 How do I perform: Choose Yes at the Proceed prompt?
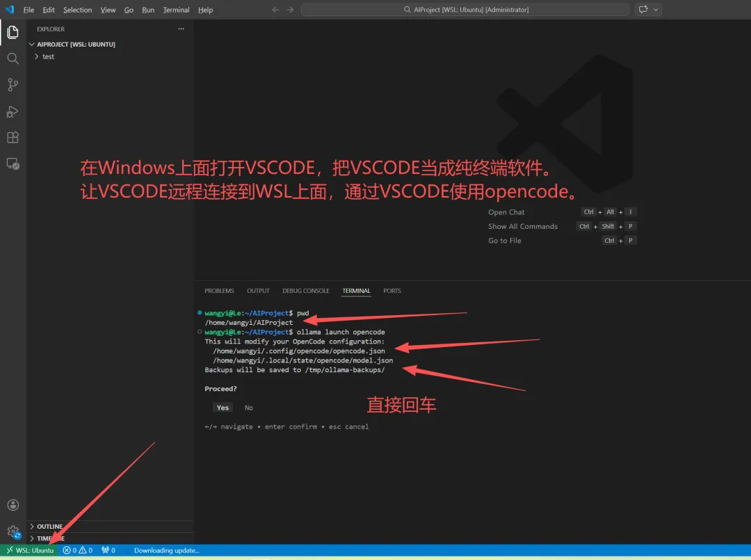223,408
